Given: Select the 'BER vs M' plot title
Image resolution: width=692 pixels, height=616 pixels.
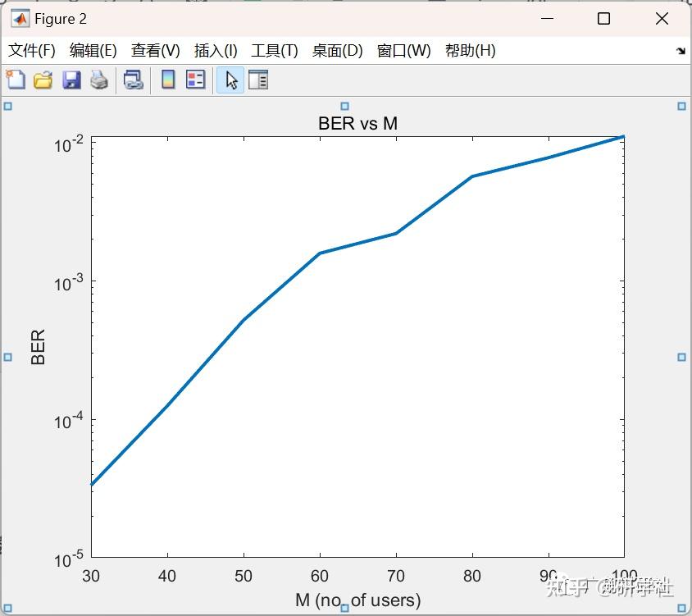Looking at the screenshot, I should (358, 123).
